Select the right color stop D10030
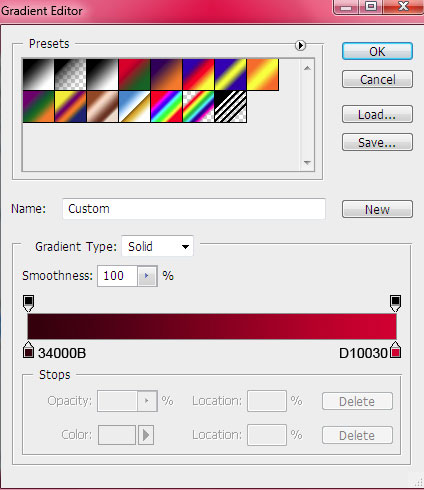This screenshot has height=490, width=424. pyautogui.click(x=396, y=350)
